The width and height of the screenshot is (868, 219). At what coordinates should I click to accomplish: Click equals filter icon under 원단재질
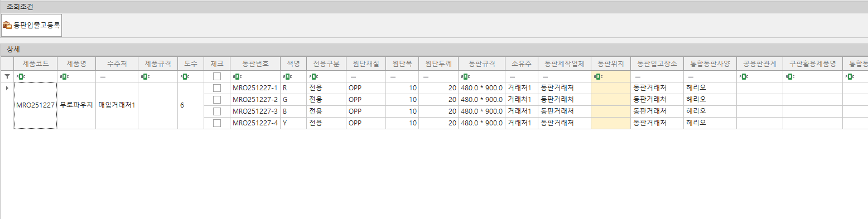pyautogui.click(x=353, y=76)
